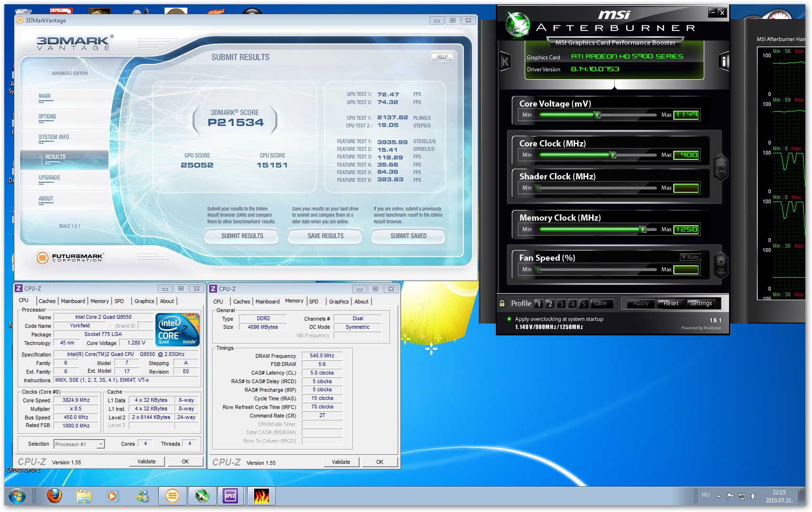Switch to MSI Afterburner taskbar button

point(202,496)
